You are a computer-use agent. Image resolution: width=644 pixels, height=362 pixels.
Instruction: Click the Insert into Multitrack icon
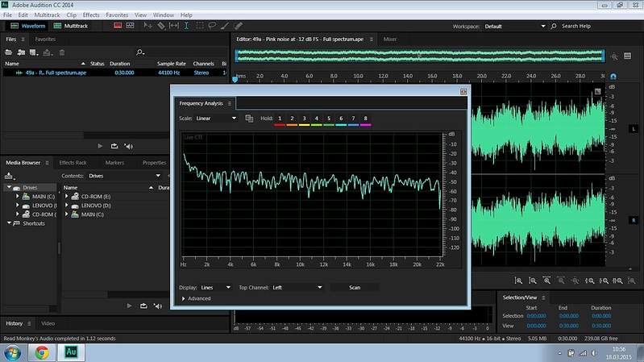click(x=48, y=52)
